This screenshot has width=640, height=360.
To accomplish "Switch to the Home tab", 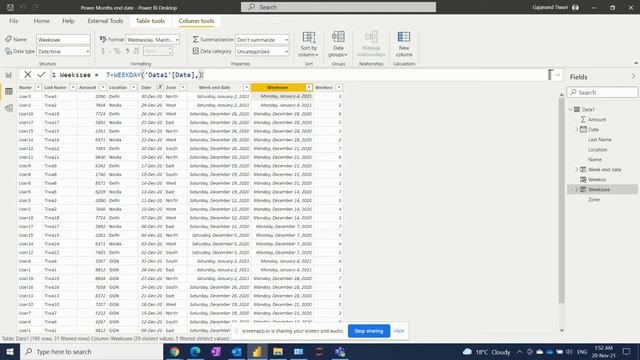I will point(42,21).
